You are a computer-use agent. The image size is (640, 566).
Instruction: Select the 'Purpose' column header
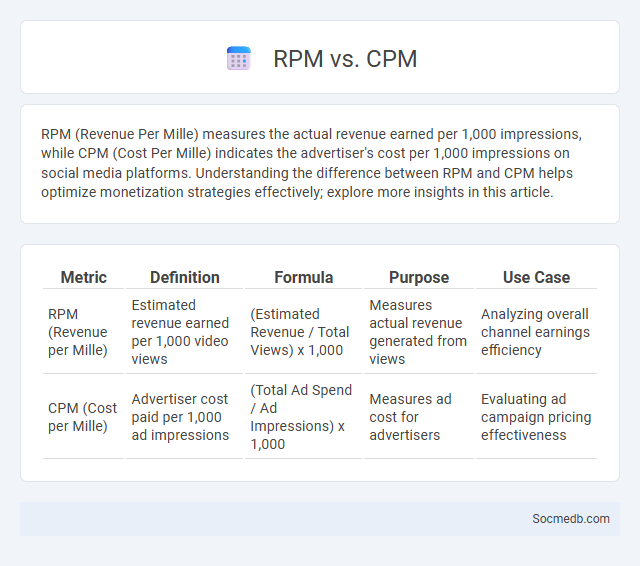click(419, 277)
